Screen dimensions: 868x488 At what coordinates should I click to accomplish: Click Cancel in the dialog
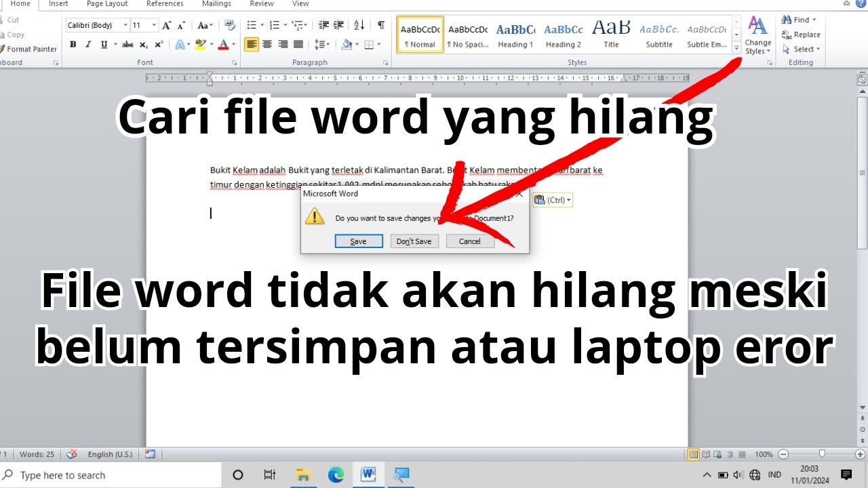pos(470,241)
